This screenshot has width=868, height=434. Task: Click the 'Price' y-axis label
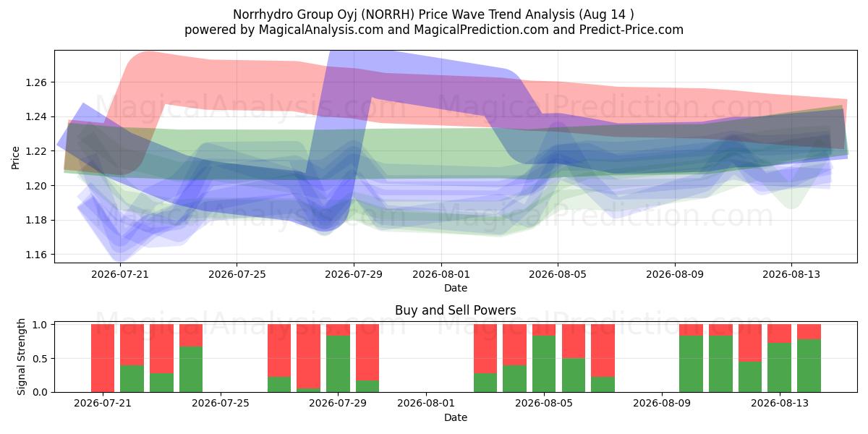(x=16, y=156)
